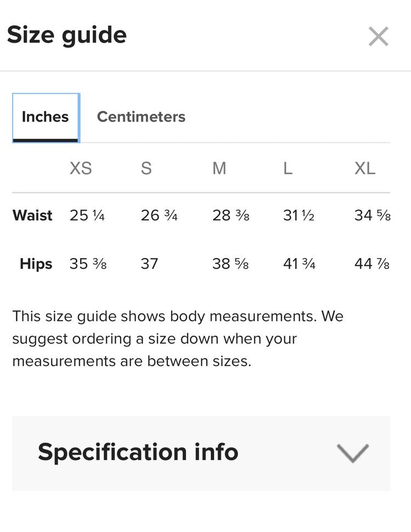This screenshot has height=532, width=411.
Task: Click the L hips value 41 ¾
Action: 299,264
